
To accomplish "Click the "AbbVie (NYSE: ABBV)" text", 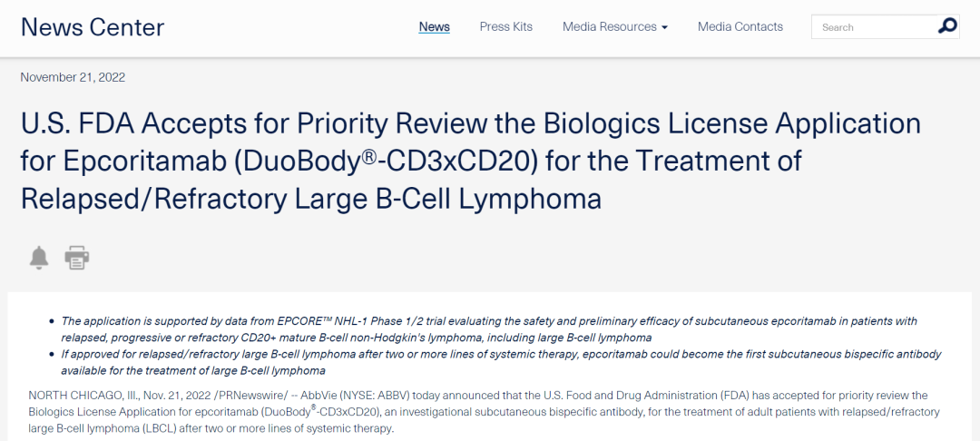I will point(338,396).
